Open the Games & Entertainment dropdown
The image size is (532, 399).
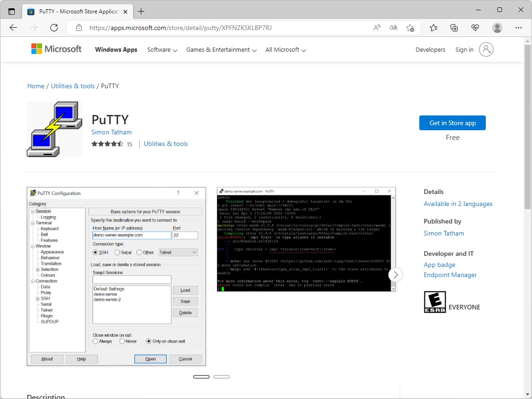coord(221,49)
